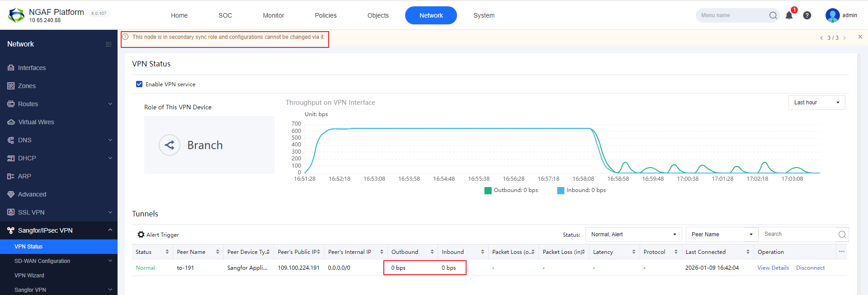Screen dimensions: 868x295
Task: Open the help question mark icon
Action: 807,15
